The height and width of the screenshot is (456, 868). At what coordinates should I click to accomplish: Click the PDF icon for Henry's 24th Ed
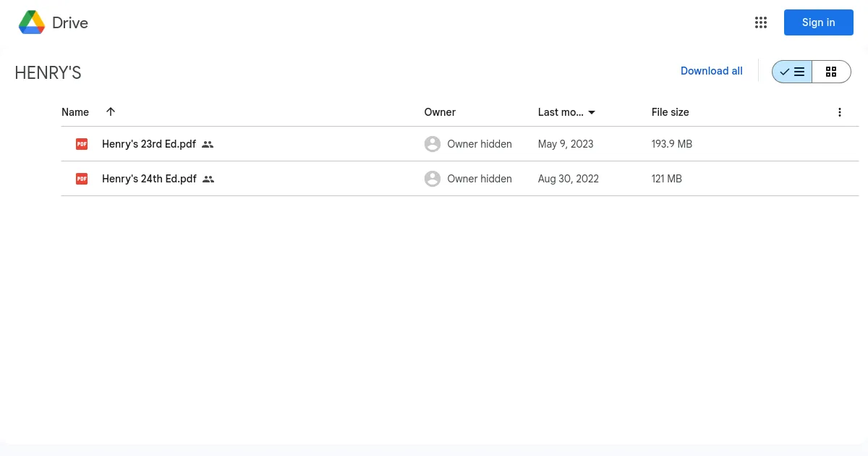pyautogui.click(x=82, y=179)
